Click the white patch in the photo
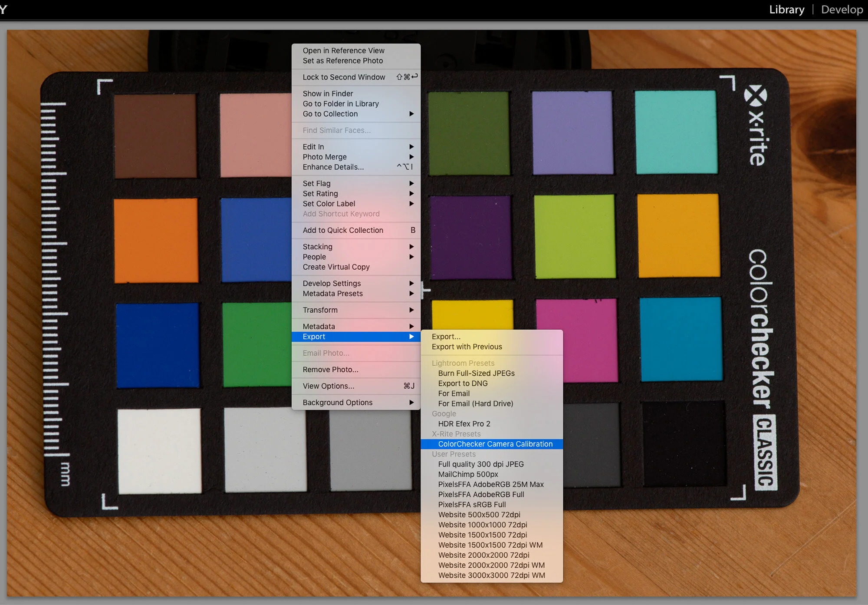This screenshot has width=868, height=605. point(159,450)
